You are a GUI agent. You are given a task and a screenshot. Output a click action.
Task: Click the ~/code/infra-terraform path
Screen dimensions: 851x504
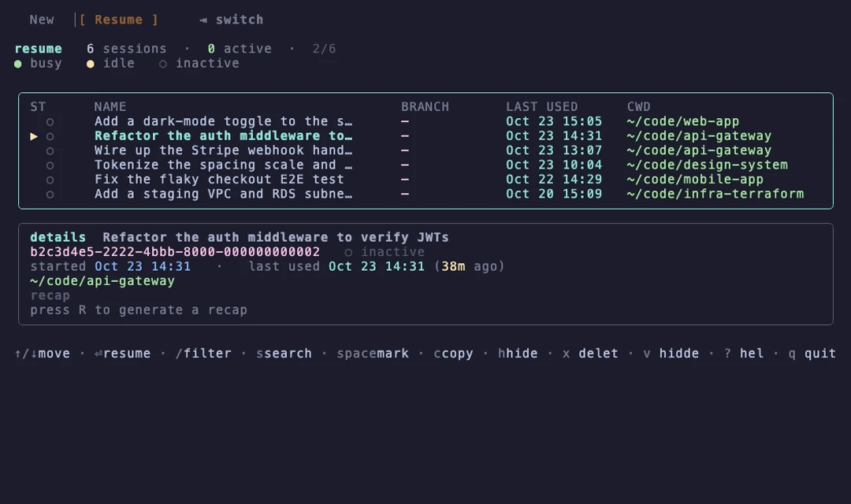point(715,195)
